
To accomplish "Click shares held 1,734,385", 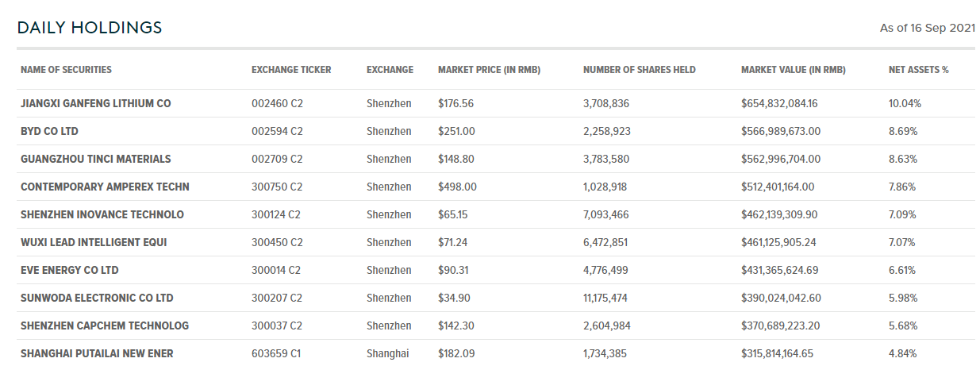I will (x=605, y=353).
